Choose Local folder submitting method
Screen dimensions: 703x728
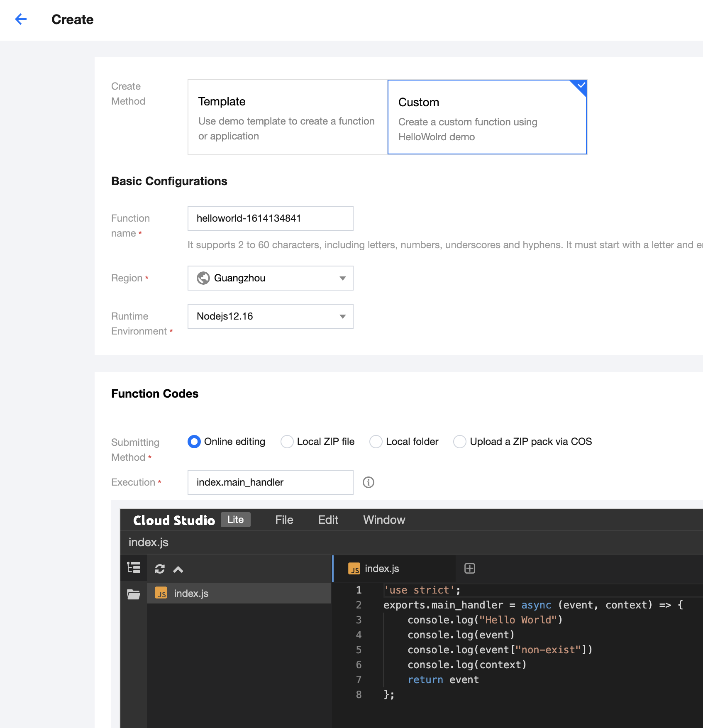[376, 442]
